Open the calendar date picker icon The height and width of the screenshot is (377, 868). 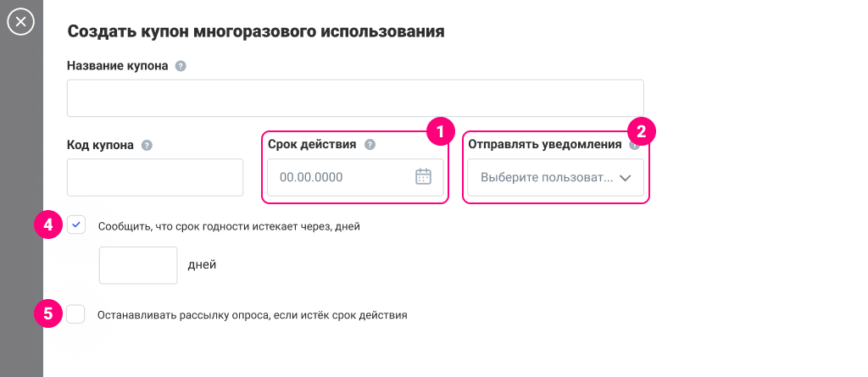423,177
